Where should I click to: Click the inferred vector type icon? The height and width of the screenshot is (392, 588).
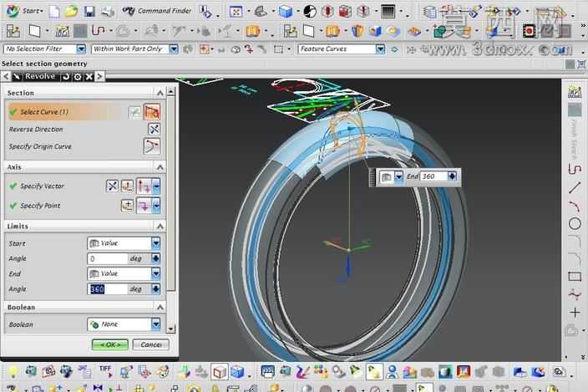(144, 186)
